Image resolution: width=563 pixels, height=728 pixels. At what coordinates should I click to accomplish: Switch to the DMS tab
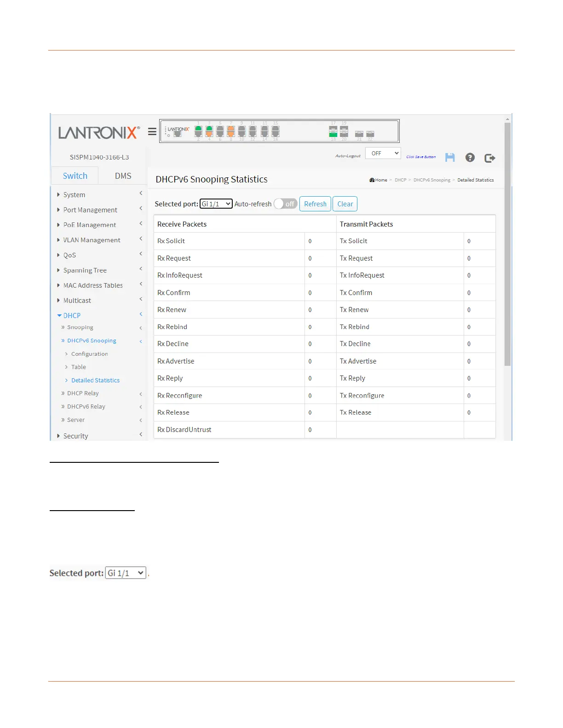tap(123, 176)
